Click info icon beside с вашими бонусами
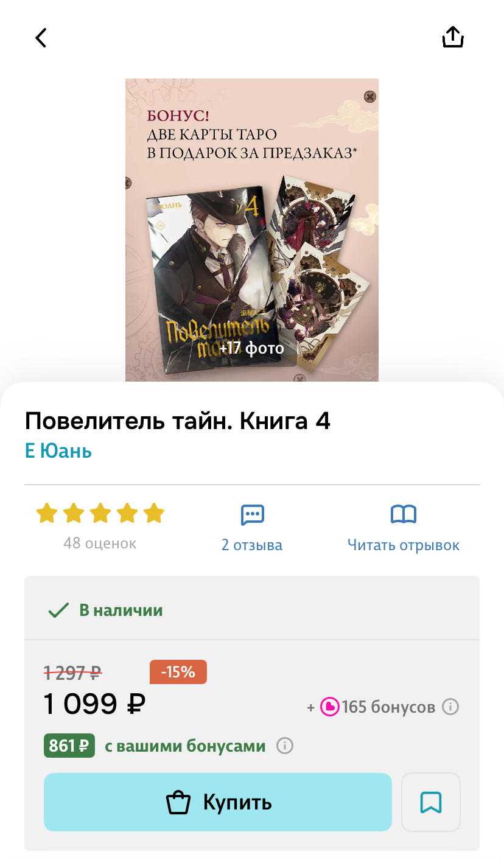 tap(285, 746)
